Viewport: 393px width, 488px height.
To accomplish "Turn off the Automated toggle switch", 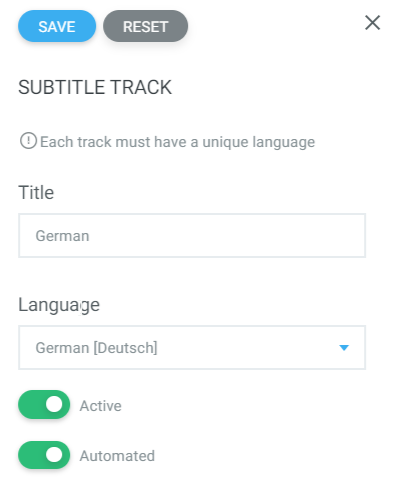I will click(x=44, y=455).
